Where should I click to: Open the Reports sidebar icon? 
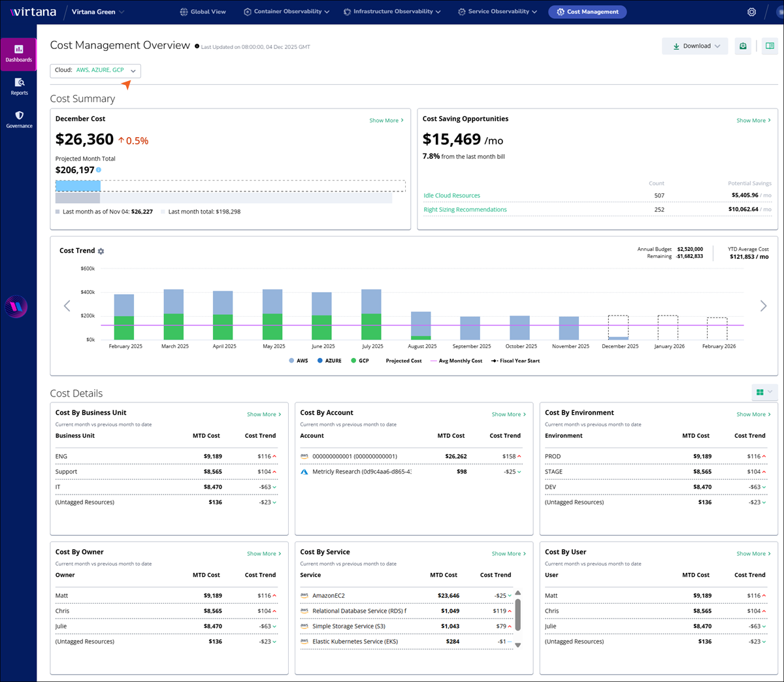(x=19, y=86)
